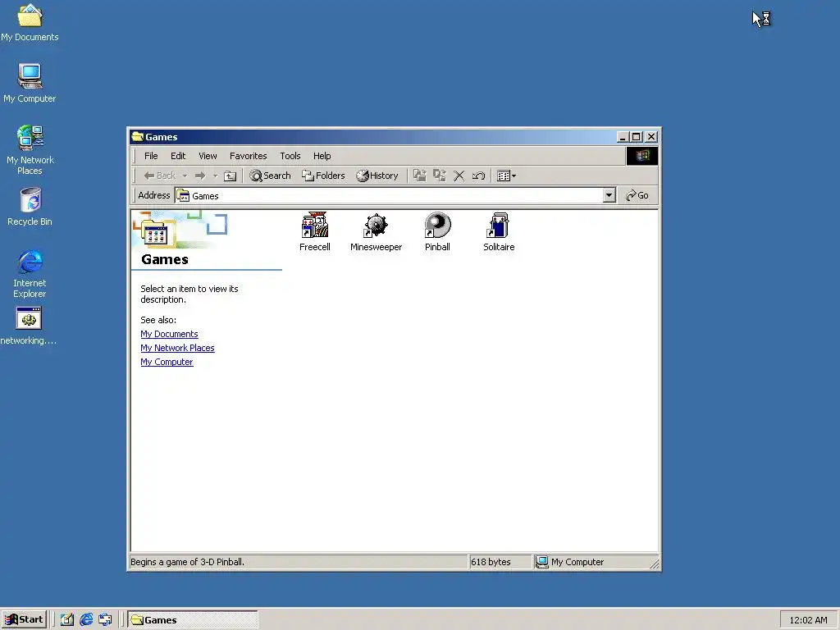The width and height of the screenshot is (840, 630).
Task: Click the Delete X toolbar icon
Action: pyautogui.click(x=459, y=176)
